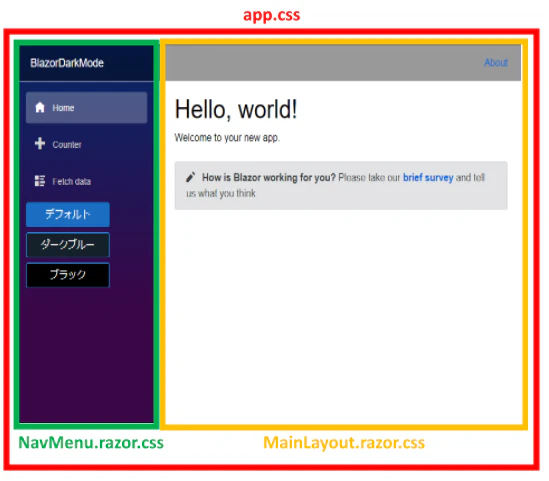The image size is (549, 481).
Task: Open the Fetch data page
Action: point(86,181)
